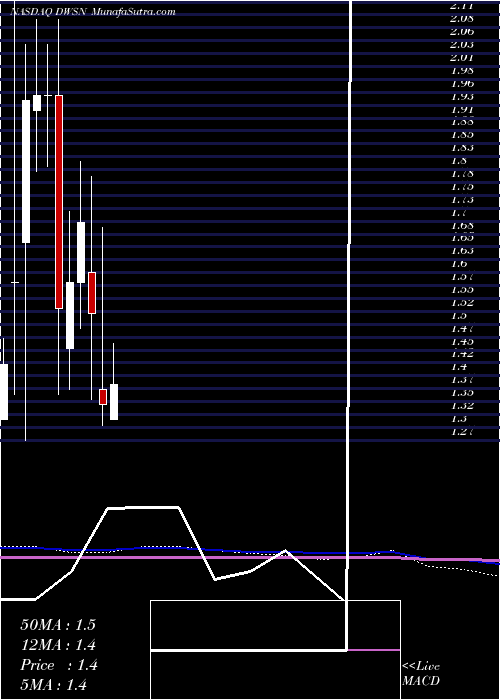Select the 1.7 price axis label

pyautogui.click(x=459, y=212)
